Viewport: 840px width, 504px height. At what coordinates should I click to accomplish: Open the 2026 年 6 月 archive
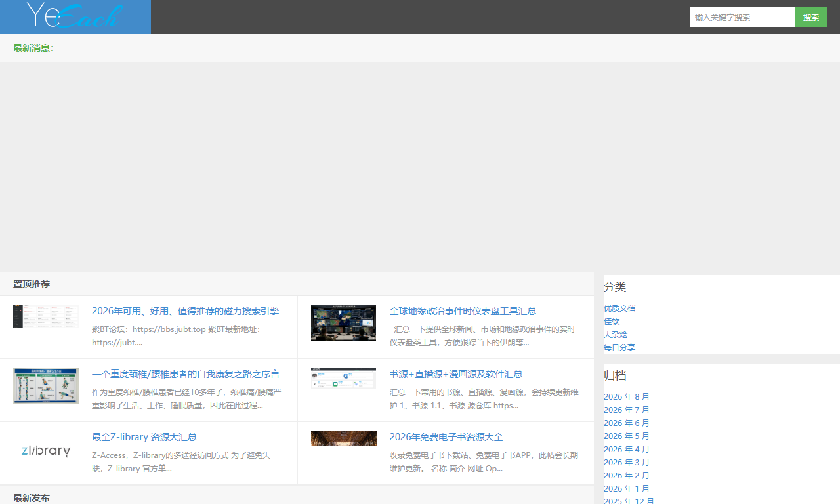point(627,423)
